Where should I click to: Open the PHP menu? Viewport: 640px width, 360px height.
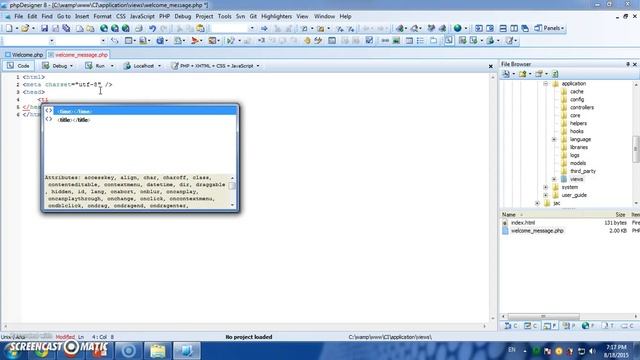click(x=164, y=16)
